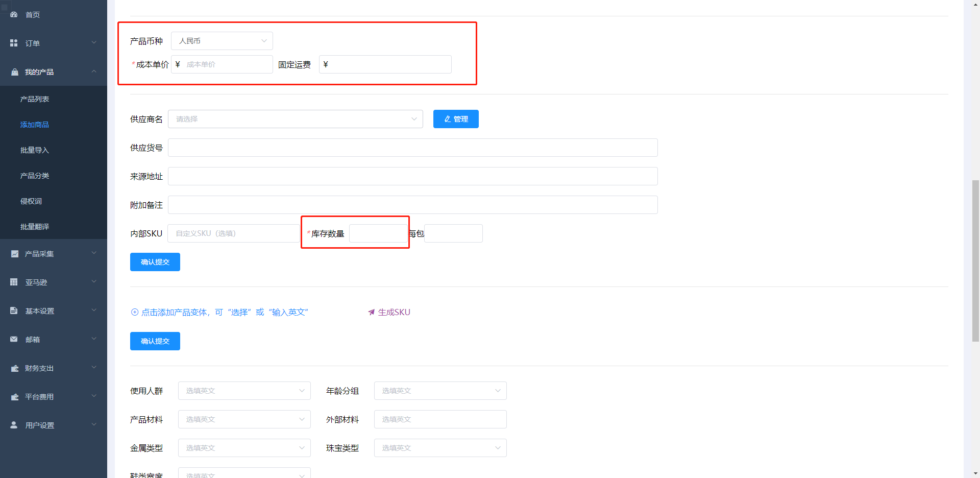Image resolution: width=980 pixels, height=478 pixels.
Task: Click the Orders grid icon in sidebar
Action: click(14, 43)
